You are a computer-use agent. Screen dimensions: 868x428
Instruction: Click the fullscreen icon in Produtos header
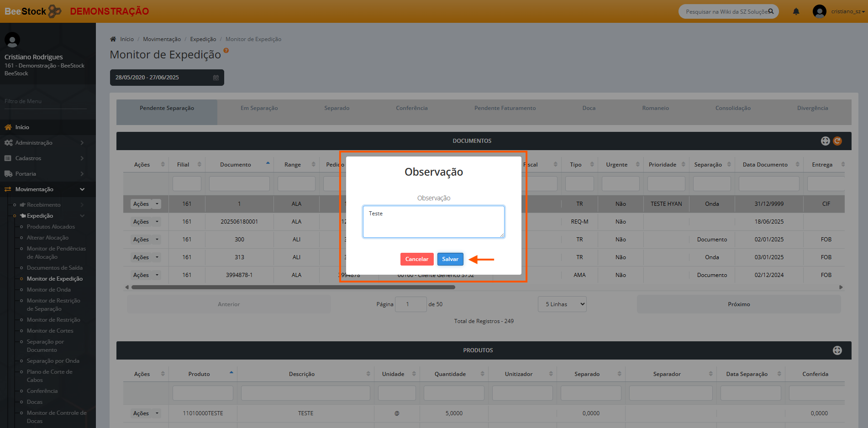(x=837, y=350)
